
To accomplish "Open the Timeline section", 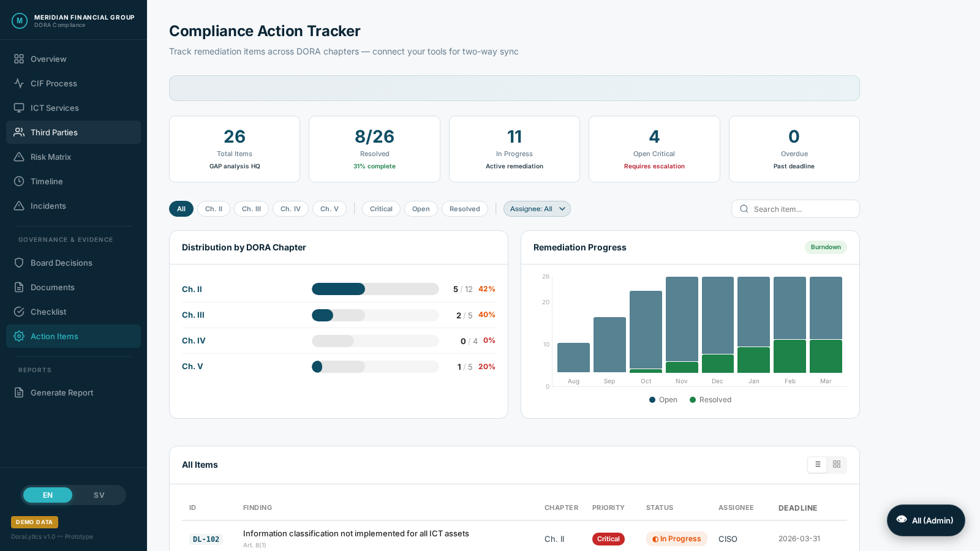I will (x=47, y=181).
